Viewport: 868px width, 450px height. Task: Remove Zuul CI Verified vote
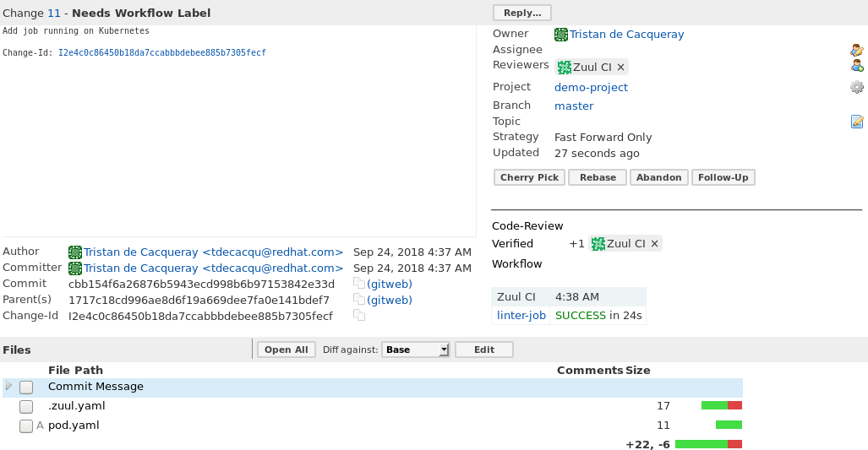coord(654,244)
